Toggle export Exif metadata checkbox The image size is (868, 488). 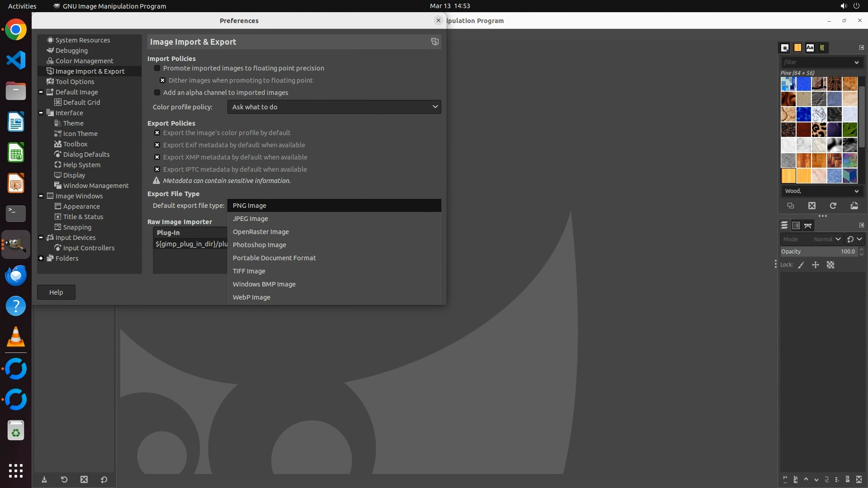(x=157, y=145)
